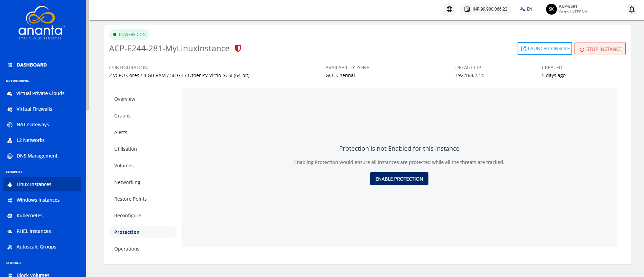
Task: Click Linux Instances penguin icon
Action: (10, 185)
